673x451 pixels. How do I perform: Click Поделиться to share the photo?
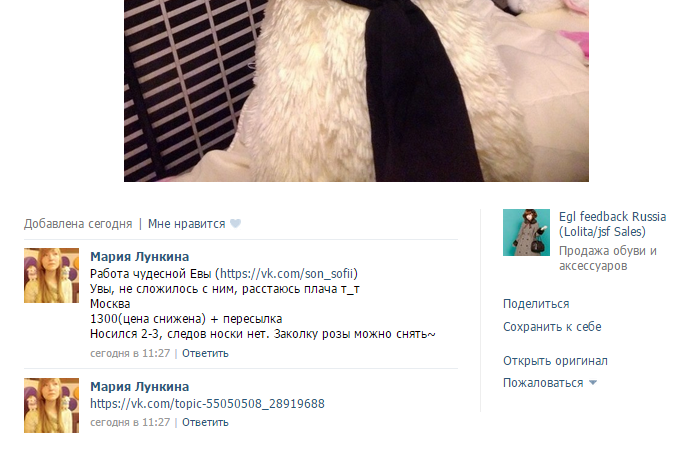pos(536,304)
